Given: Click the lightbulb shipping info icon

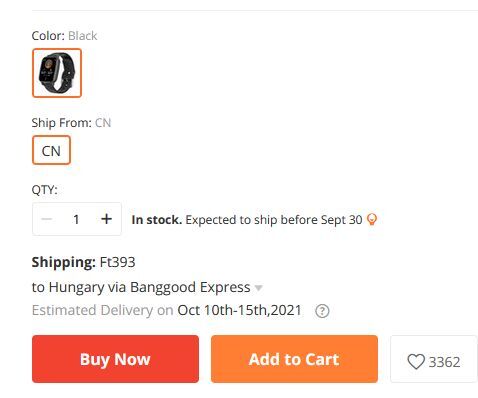Looking at the screenshot, I should [x=372, y=220].
